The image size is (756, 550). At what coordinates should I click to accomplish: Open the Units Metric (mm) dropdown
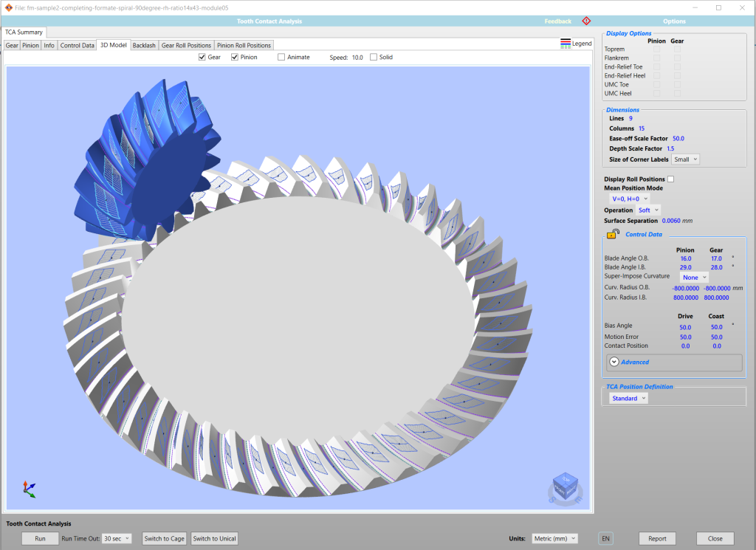(x=554, y=538)
